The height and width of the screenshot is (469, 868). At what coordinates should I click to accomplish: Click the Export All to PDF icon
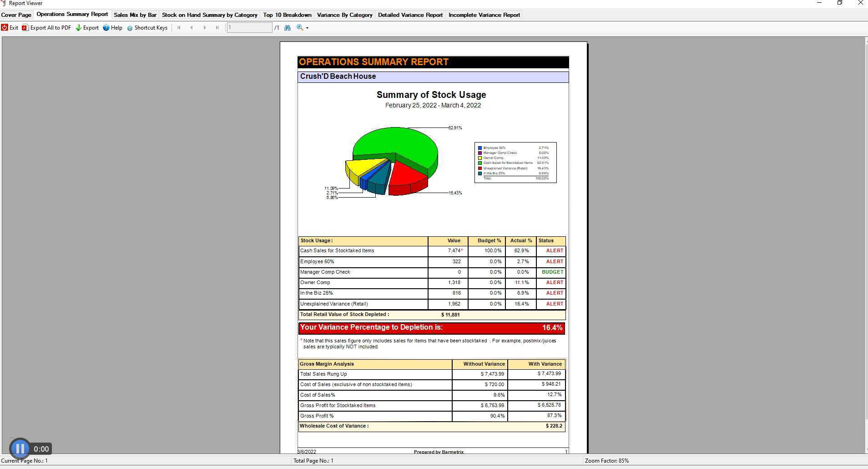coord(25,28)
